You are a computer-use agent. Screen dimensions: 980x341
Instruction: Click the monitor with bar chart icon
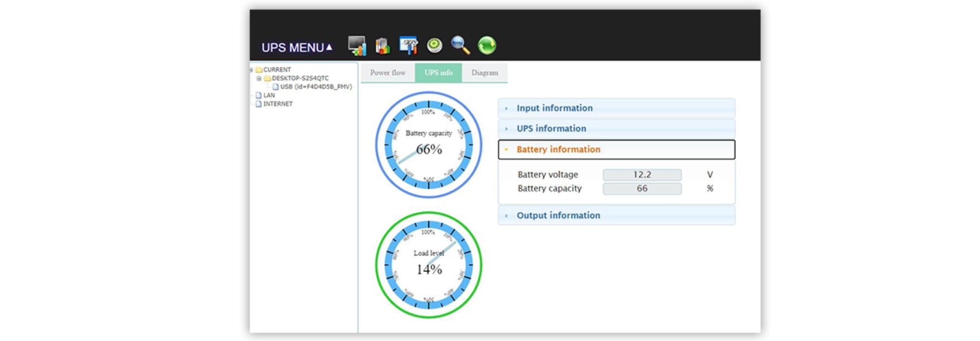pyautogui.click(x=357, y=45)
